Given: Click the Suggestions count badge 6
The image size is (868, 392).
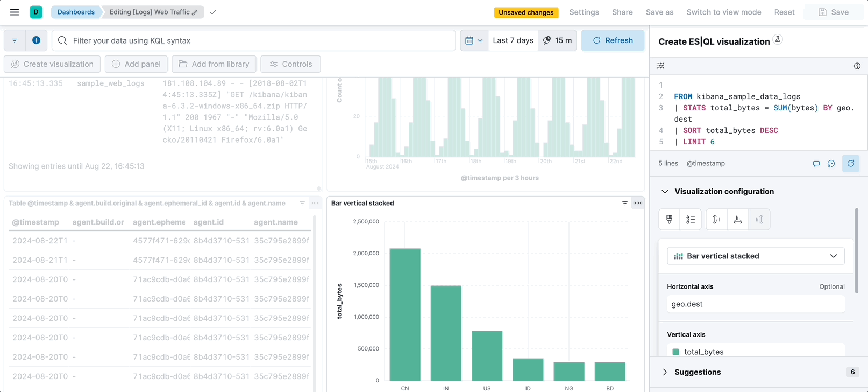Looking at the screenshot, I should pyautogui.click(x=852, y=372).
